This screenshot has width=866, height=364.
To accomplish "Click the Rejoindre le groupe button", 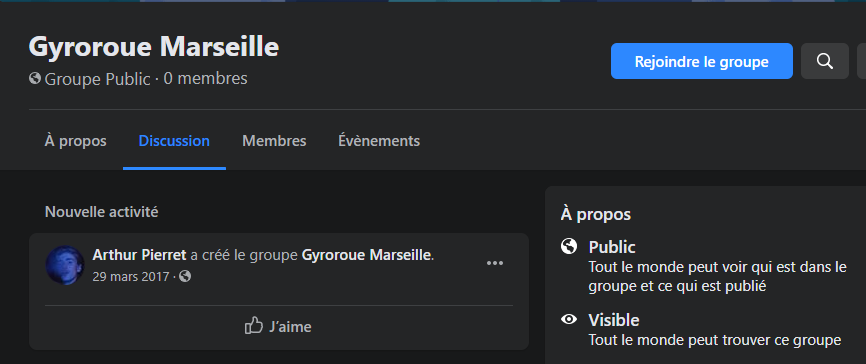I will tap(701, 61).
